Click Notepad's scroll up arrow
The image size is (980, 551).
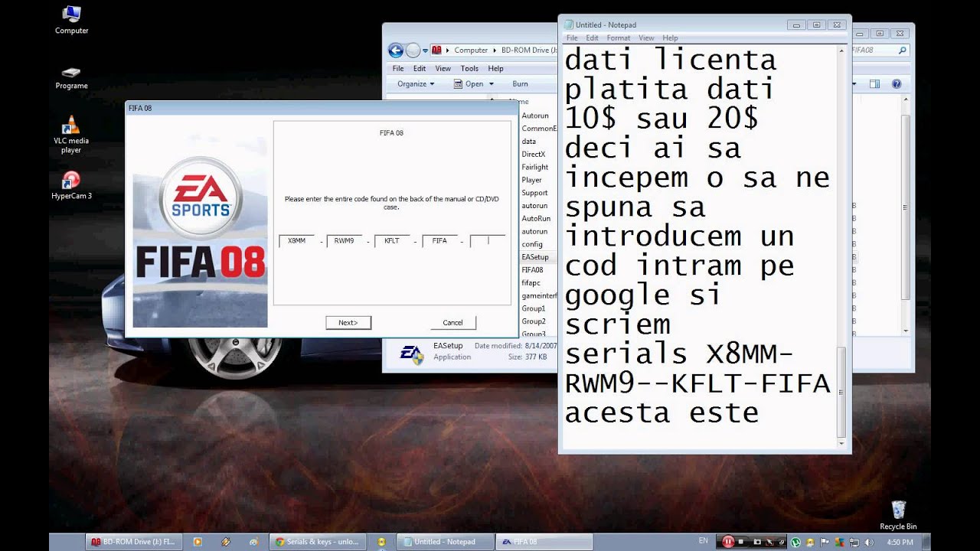tap(842, 51)
